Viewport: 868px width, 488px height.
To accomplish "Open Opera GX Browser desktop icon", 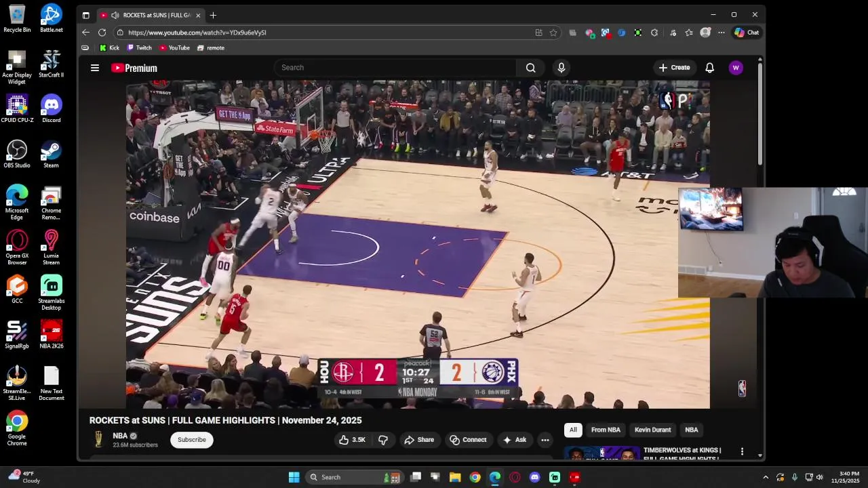I will point(17,247).
